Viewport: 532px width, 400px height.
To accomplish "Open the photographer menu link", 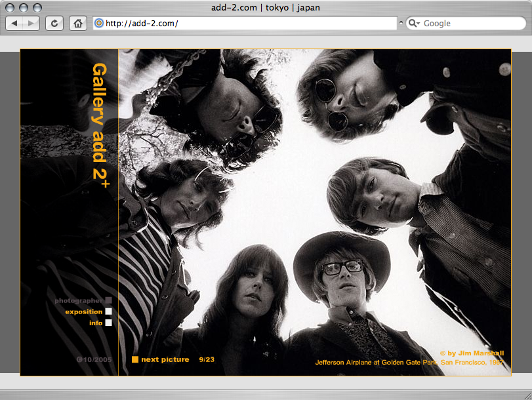I will pos(78,300).
